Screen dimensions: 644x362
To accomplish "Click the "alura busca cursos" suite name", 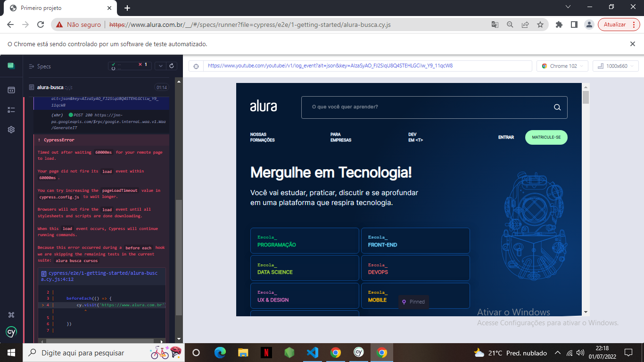I will click(x=77, y=260).
